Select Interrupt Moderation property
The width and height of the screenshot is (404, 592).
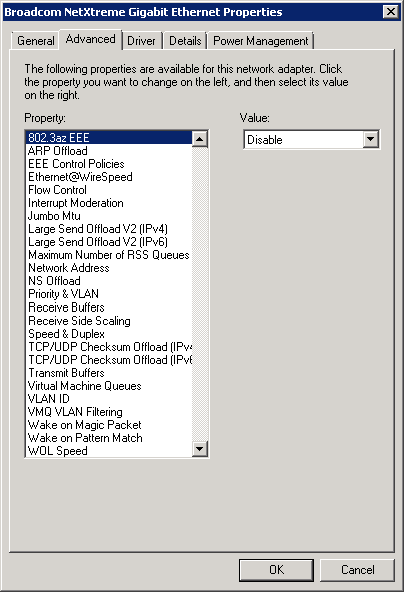(x=109, y=203)
